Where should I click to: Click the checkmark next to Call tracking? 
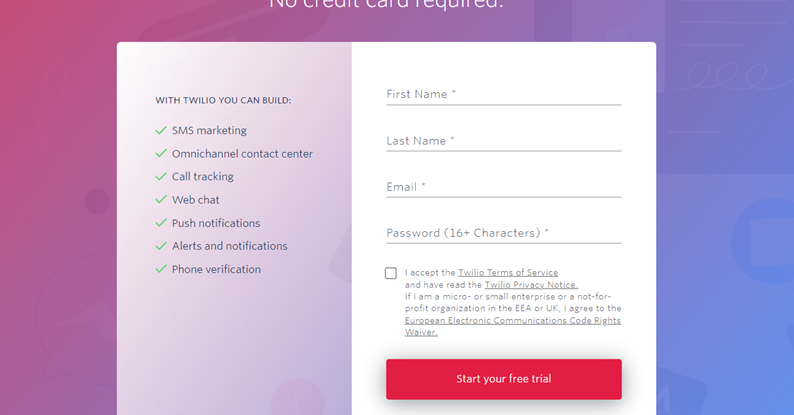[161, 177]
